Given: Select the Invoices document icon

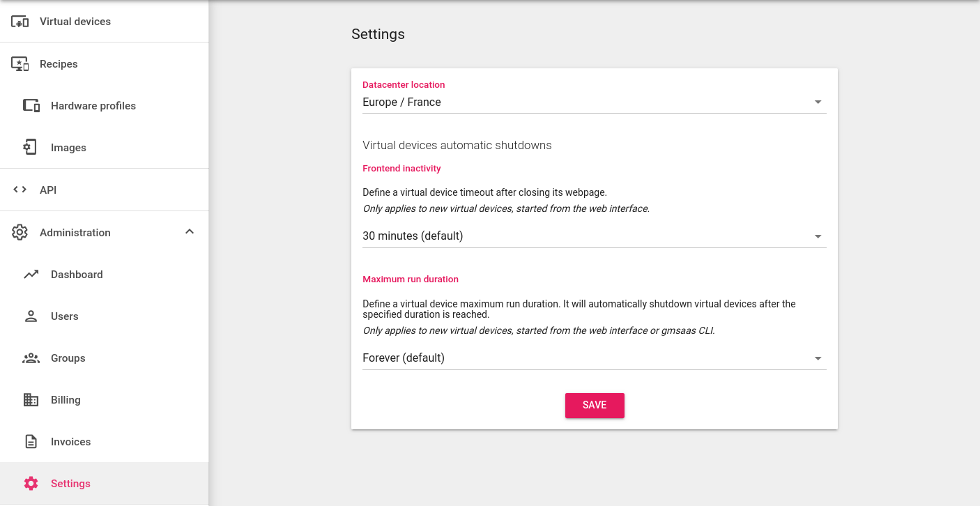Looking at the screenshot, I should click(31, 441).
